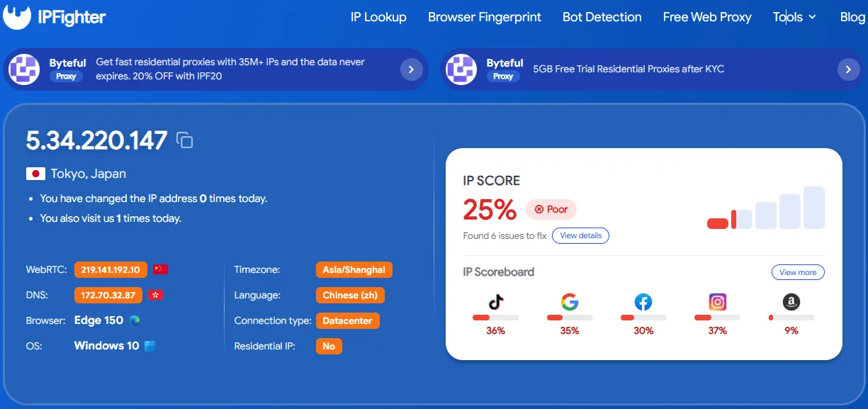The width and height of the screenshot is (868, 409).
Task: Copy the IP address 5.34.220.147
Action: pos(184,140)
